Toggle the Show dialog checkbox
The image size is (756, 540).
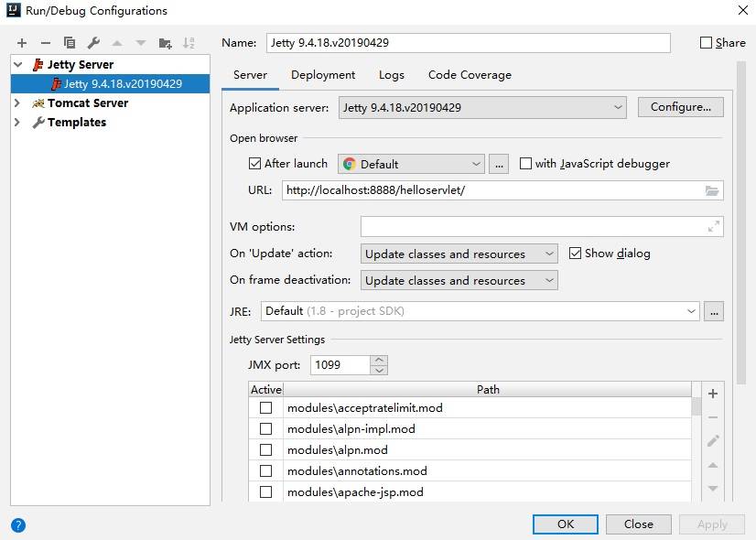pos(575,254)
